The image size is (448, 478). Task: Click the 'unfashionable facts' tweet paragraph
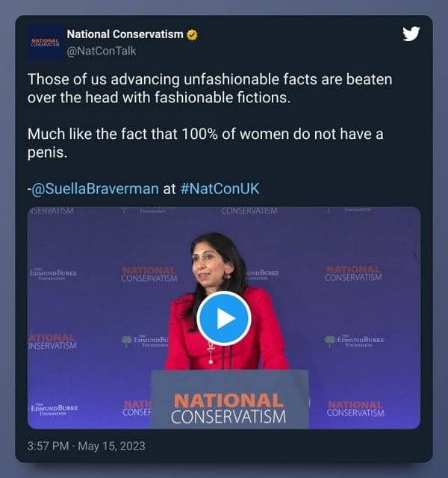[x=210, y=88]
